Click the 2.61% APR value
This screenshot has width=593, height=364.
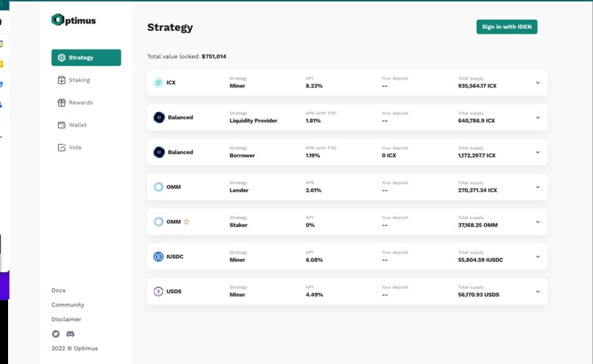[x=313, y=190]
